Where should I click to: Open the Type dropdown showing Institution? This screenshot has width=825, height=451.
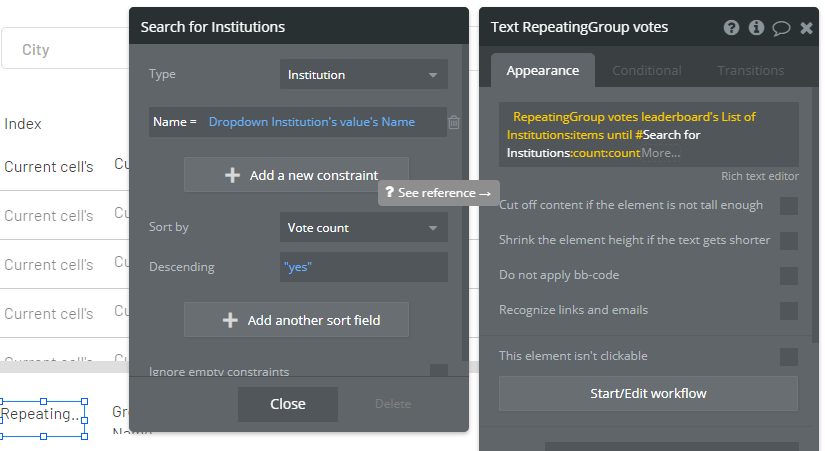(x=363, y=75)
